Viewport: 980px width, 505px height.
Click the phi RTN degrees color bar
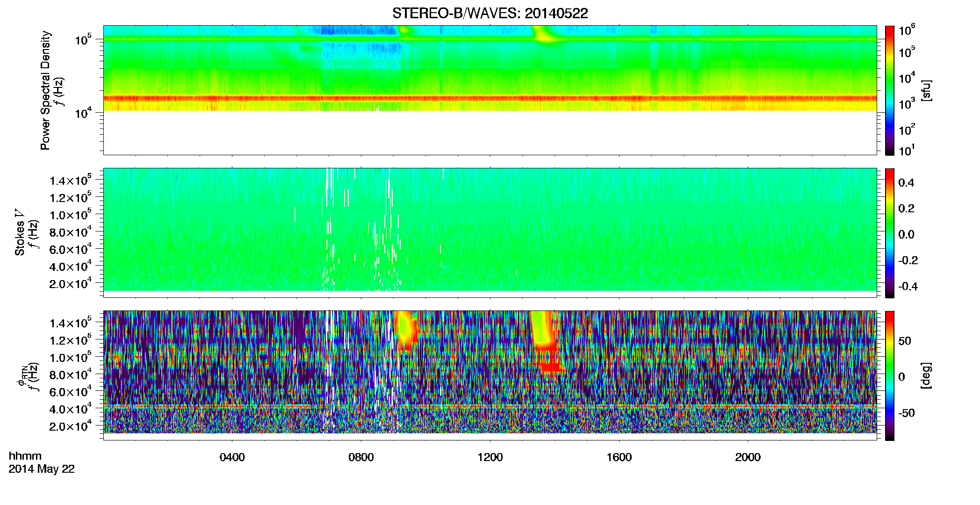pos(889,375)
